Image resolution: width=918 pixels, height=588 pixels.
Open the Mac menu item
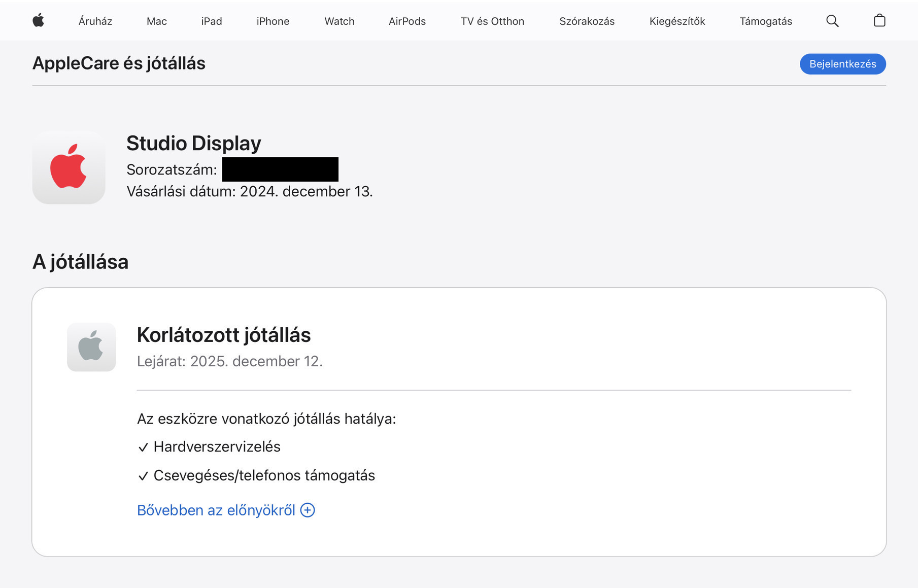click(x=157, y=21)
